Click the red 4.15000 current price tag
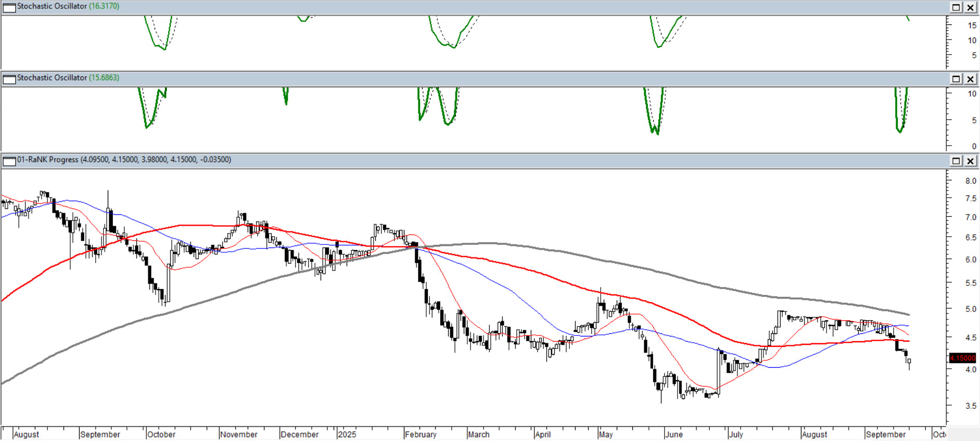The height and width of the screenshot is (441, 980). 962,358
